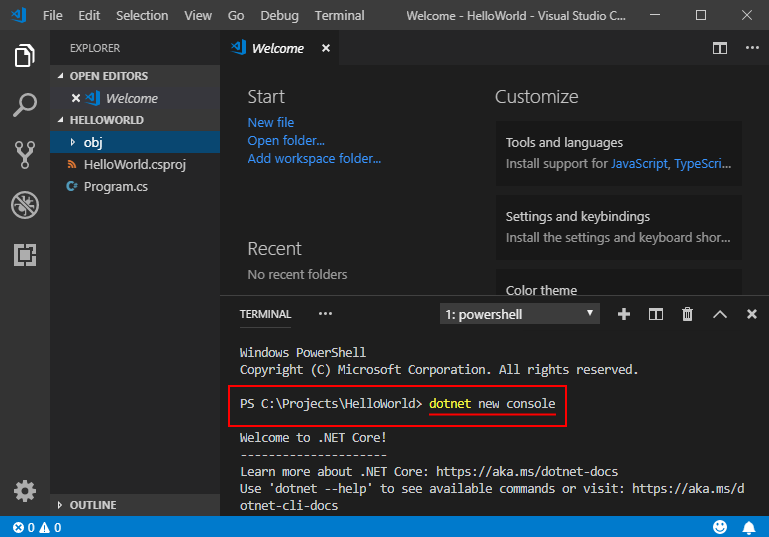Open the Terminal menu
The height and width of the screenshot is (537, 769).
[x=339, y=16]
